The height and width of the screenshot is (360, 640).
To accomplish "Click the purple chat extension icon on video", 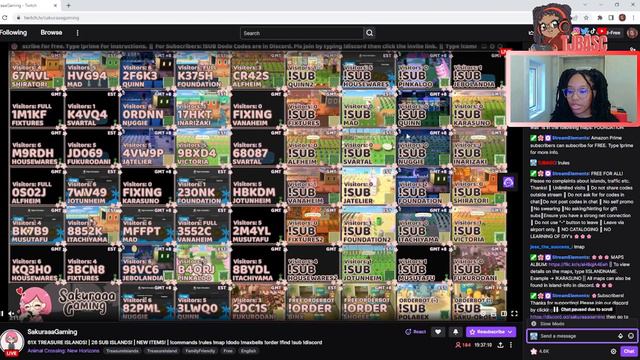I will pos(508,182).
